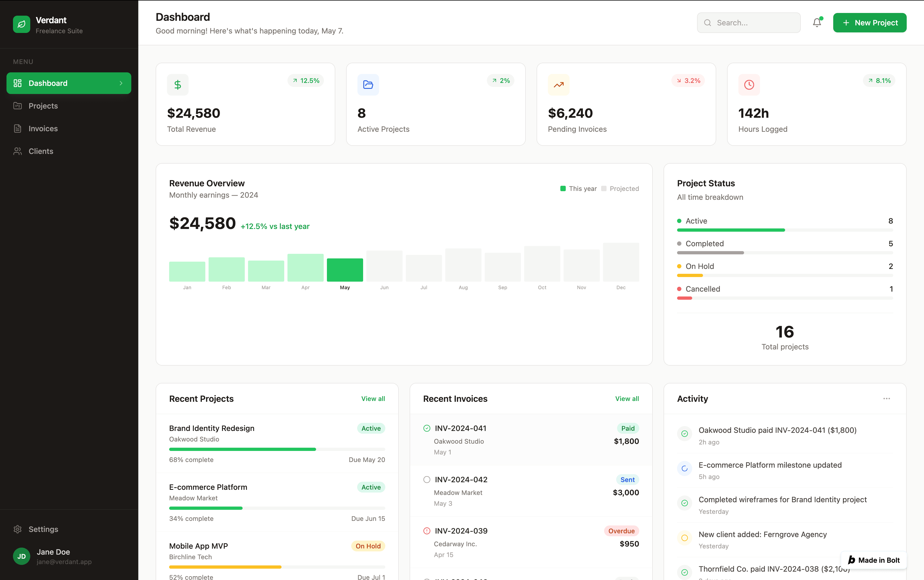Image resolution: width=924 pixels, height=580 pixels.
Task: Open the E-commerce Platform project
Action: click(x=277, y=503)
